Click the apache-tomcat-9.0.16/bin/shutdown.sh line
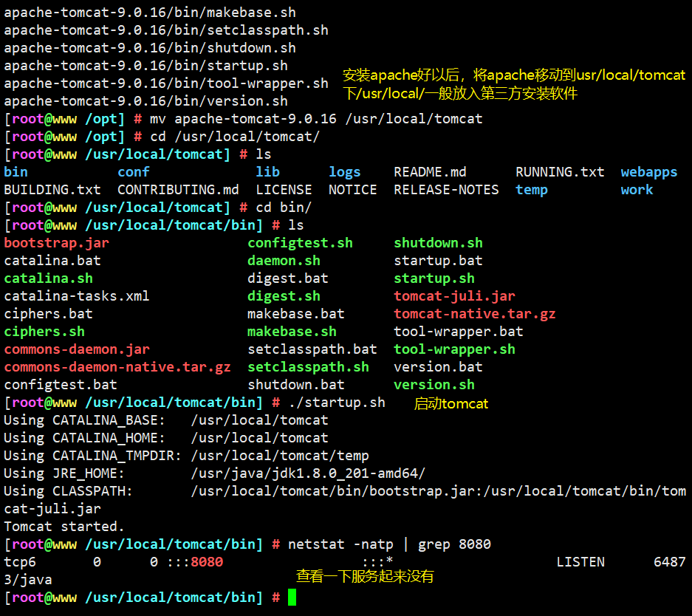Image resolution: width=692 pixels, height=616 pixels. click(x=150, y=48)
